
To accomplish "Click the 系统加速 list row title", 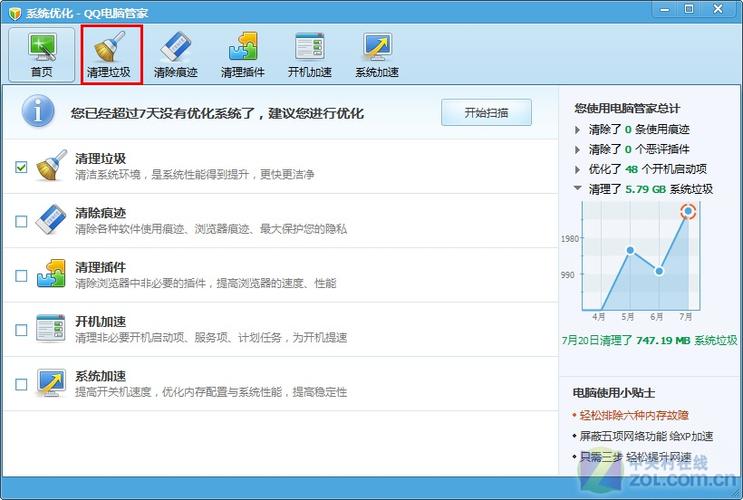I will click(x=100, y=376).
